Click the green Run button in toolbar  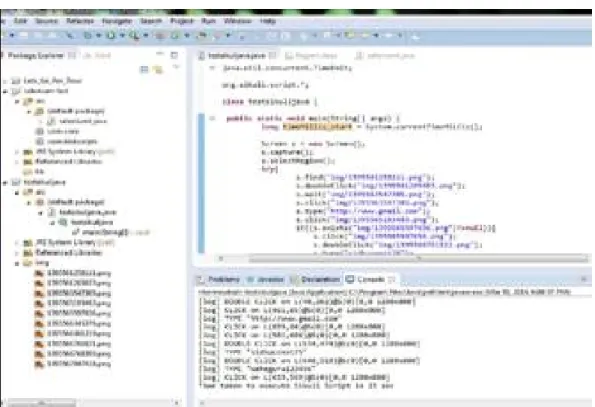pos(111,36)
